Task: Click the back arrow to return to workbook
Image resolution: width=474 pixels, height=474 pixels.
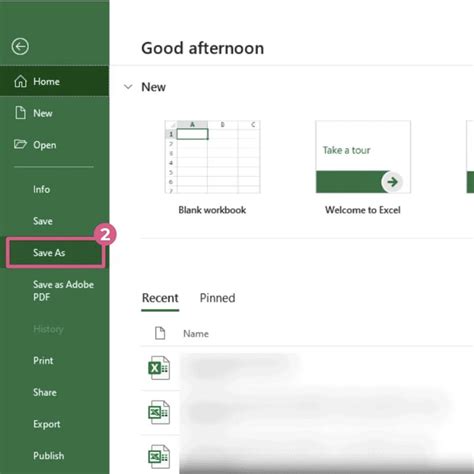Action: [x=20, y=47]
